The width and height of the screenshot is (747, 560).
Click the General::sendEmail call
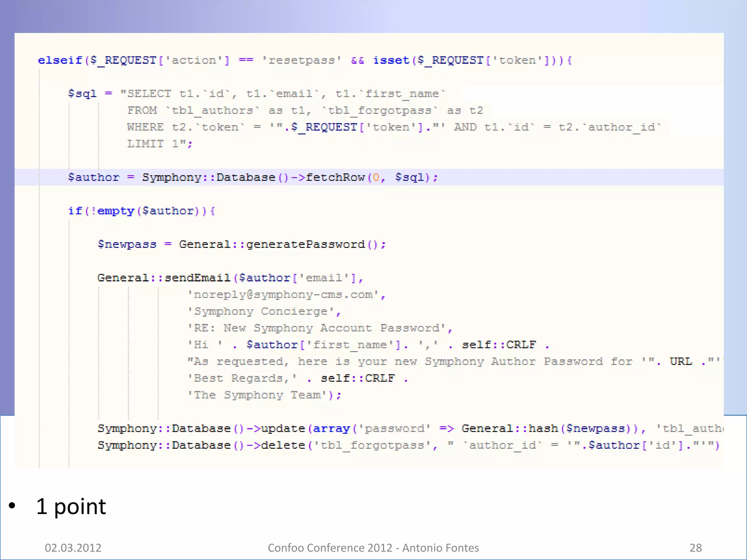pyautogui.click(x=164, y=278)
